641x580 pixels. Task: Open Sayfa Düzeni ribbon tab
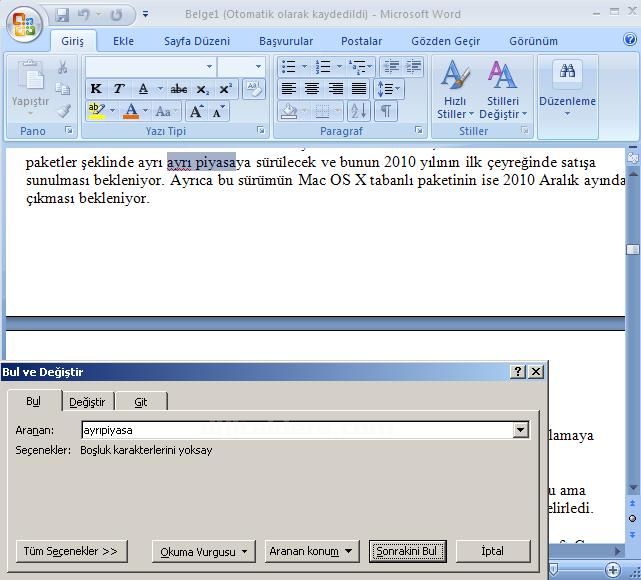pos(197,41)
